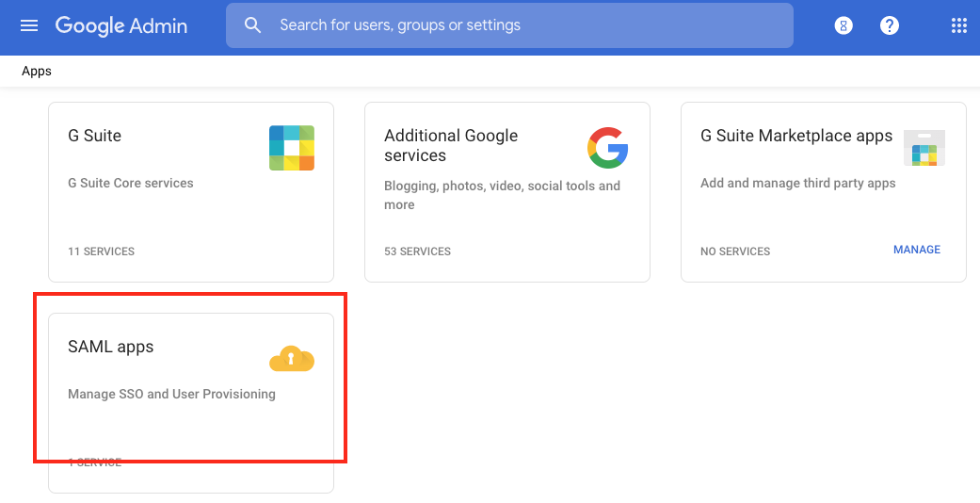Open the G Suite card title

94,136
